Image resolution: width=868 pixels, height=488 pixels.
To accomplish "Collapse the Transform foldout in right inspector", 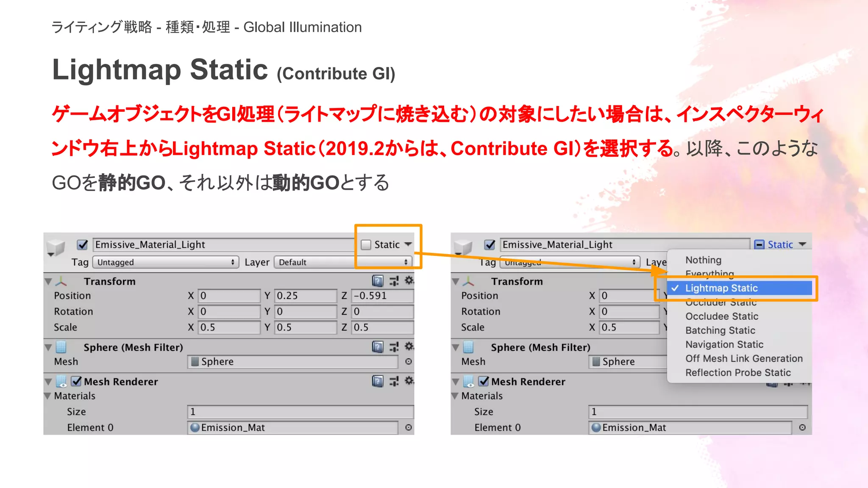I will pyautogui.click(x=456, y=281).
